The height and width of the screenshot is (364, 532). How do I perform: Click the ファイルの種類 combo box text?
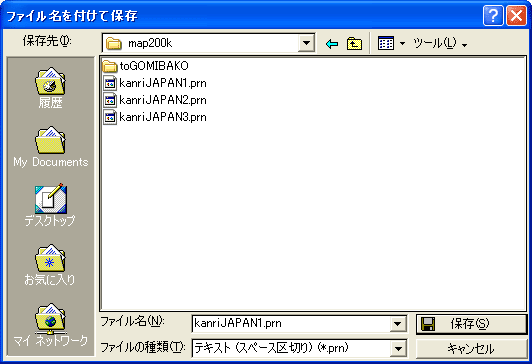(271, 348)
